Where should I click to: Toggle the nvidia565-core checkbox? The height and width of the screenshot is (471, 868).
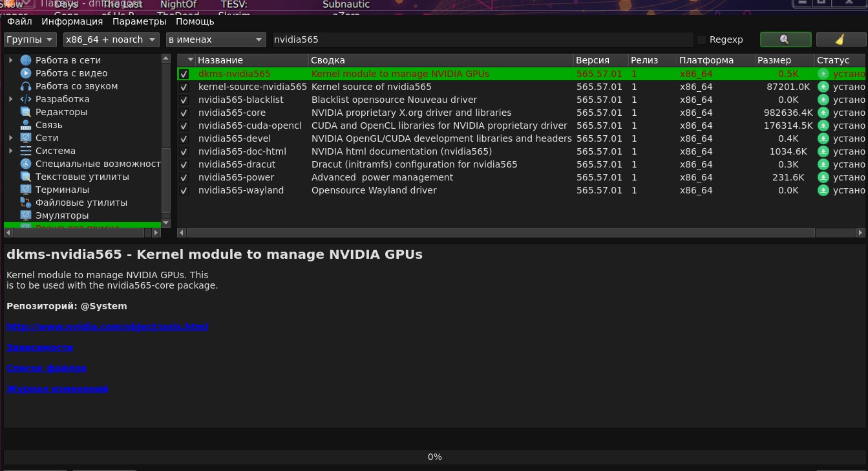(x=184, y=113)
